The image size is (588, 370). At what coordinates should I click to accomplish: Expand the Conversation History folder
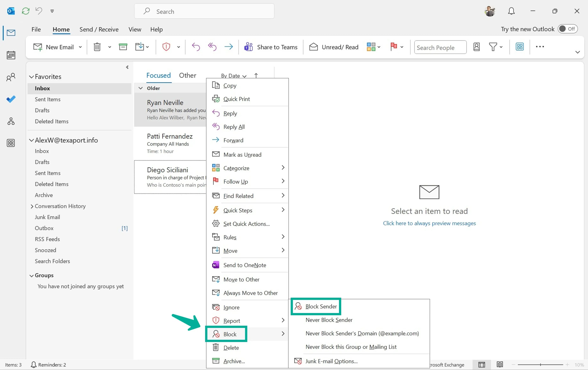pos(32,206)
